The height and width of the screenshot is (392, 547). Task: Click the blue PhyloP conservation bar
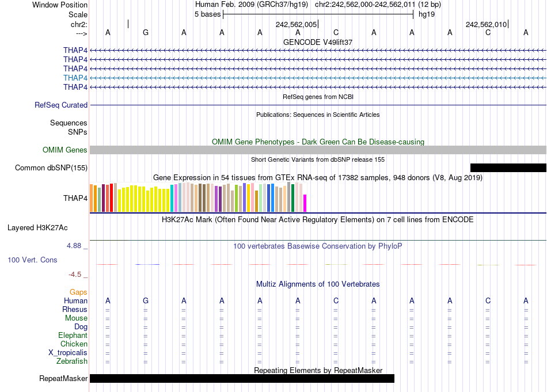(x=147, y=264)
